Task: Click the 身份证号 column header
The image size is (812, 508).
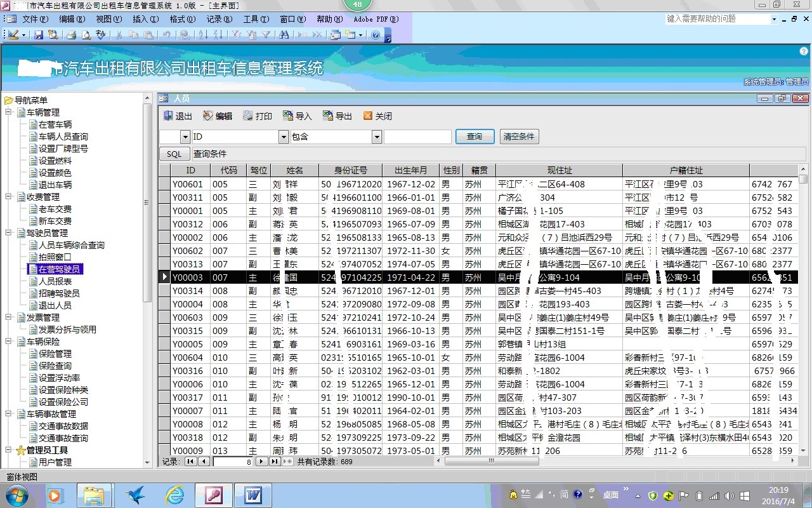Action: click(x=351, y=170)
